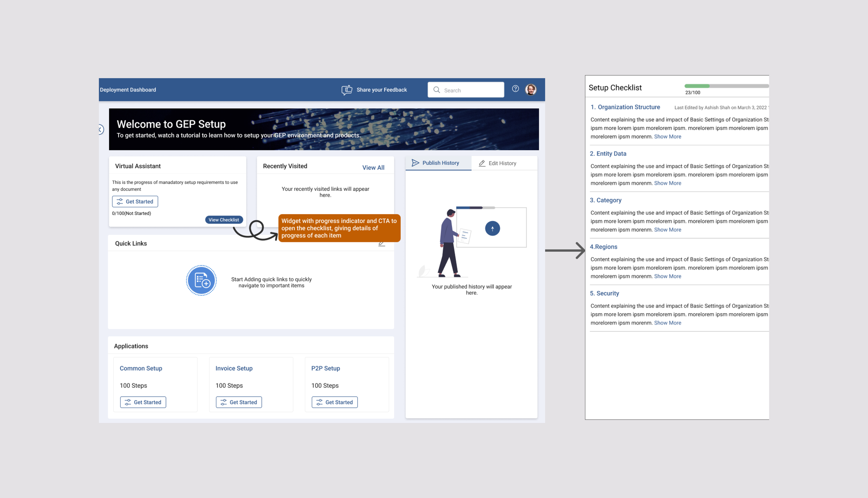The width and height of the screenshot is (868, 498).
Task: Collapse the sidebar with left chevron
Action: pyautogui.click(x=100, y=130)
